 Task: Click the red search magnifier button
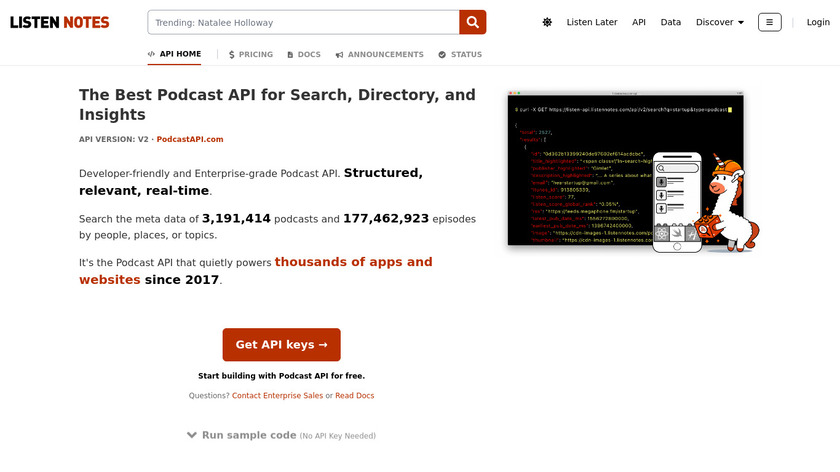473,22
